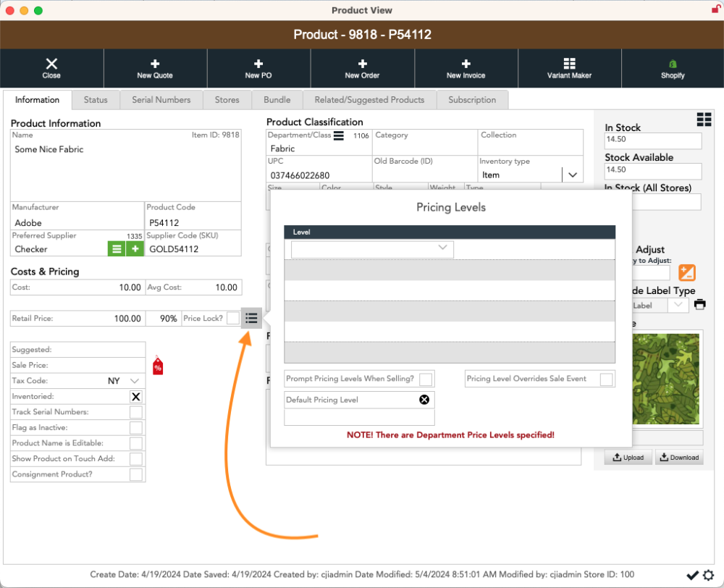Toggle the Price Lock checkbox

click(232, 318)
